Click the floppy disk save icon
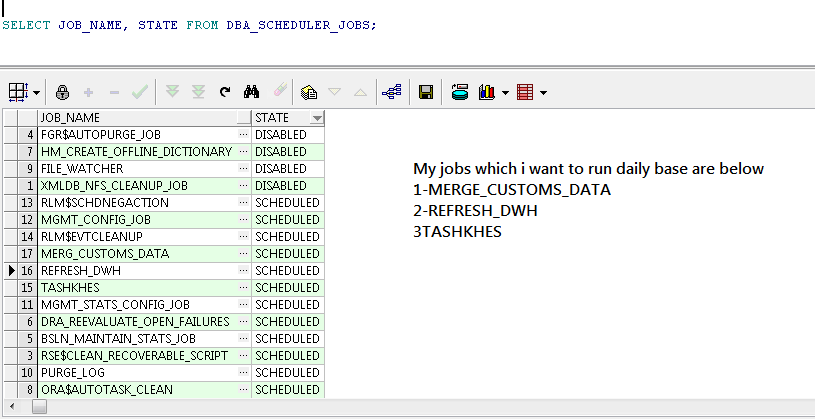This screenshot has width=815, height=419. coord(425,92)
